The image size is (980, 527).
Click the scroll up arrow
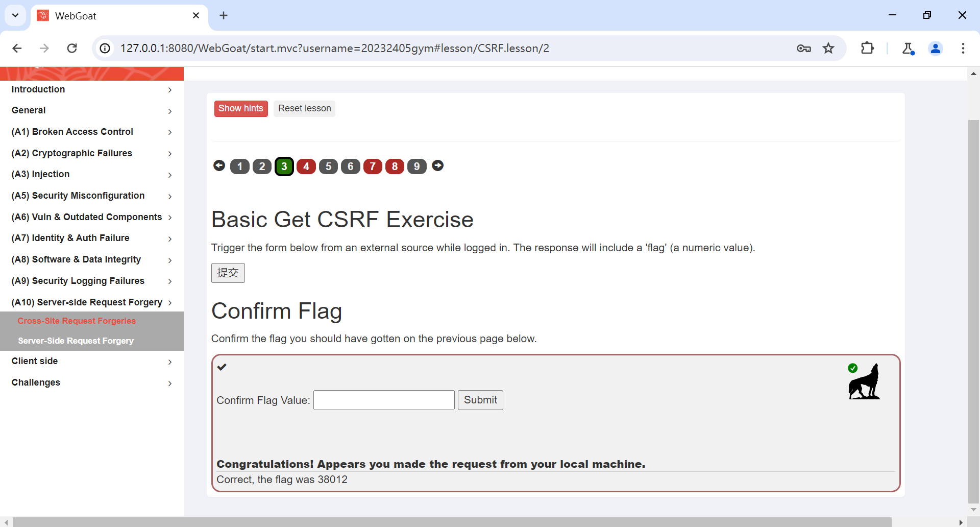[973, 74]
